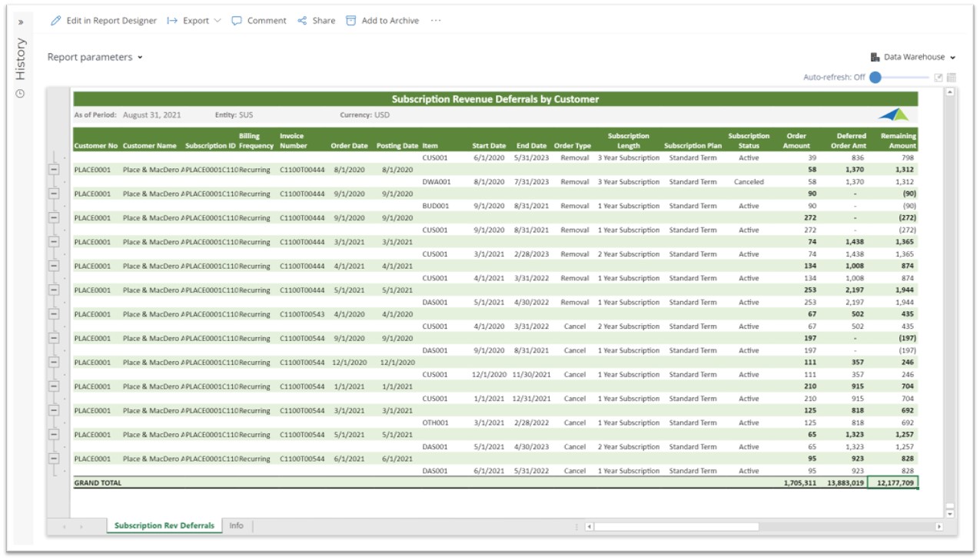Collapse the first PLACE0001 row group
980x560 pixels.
coord(54,170)
